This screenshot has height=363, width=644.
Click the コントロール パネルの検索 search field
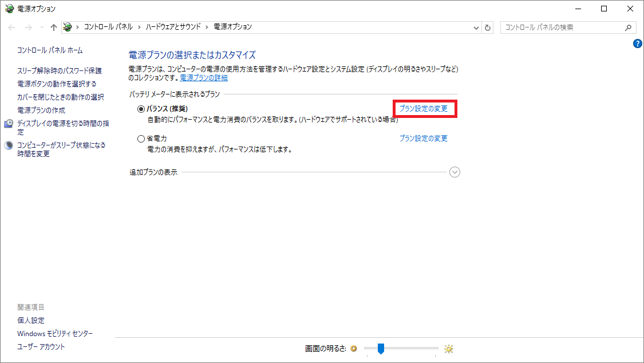pos(561,27)
